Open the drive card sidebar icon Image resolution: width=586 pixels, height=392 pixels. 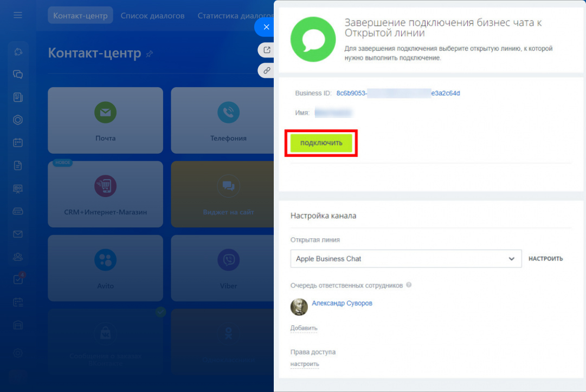point(17,211)
